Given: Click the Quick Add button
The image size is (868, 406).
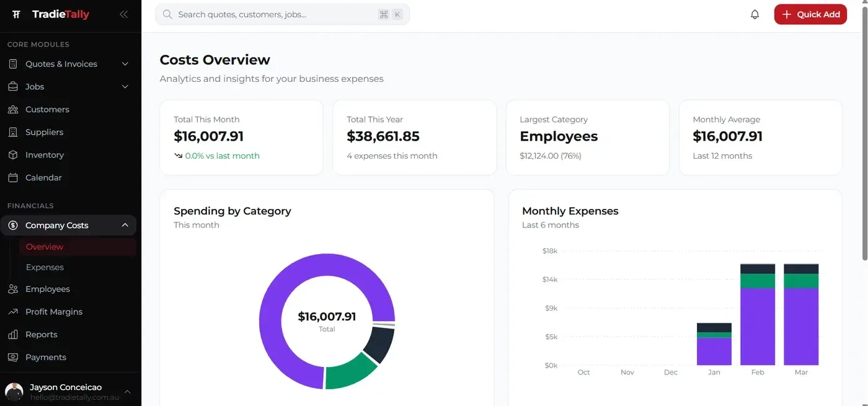Looking at the screenshot, I should [810, 14].
